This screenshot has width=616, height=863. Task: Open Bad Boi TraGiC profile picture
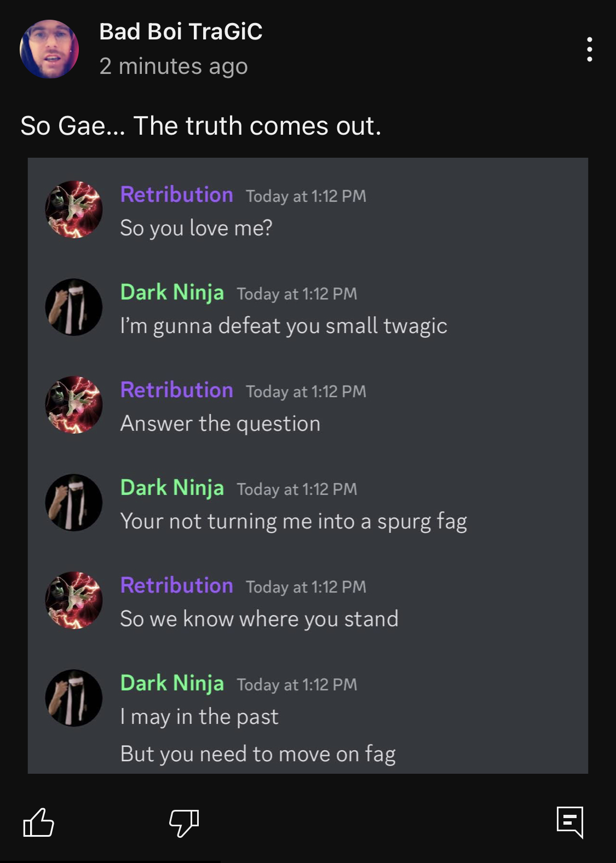pyautogui.click(x=49, y=49)
